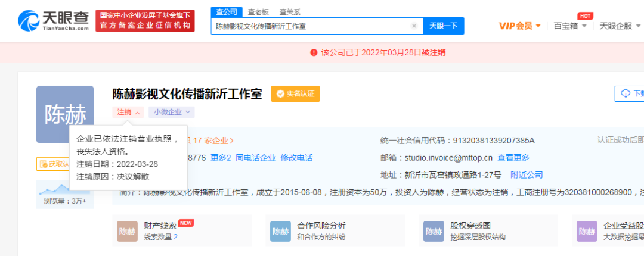644x256 pixels.
Task: Click the 该公司已于2022年03月28日被注销 notice
Action: 383,52
